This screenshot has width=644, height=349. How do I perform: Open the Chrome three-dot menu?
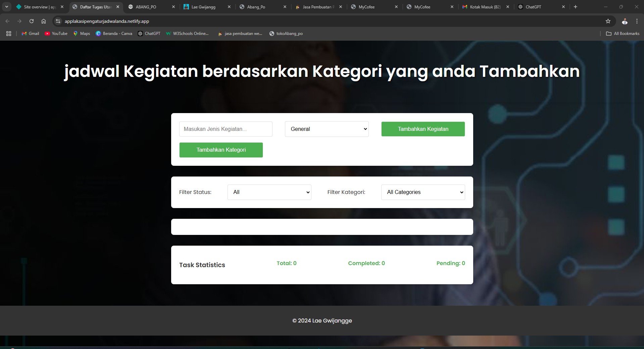637,21
